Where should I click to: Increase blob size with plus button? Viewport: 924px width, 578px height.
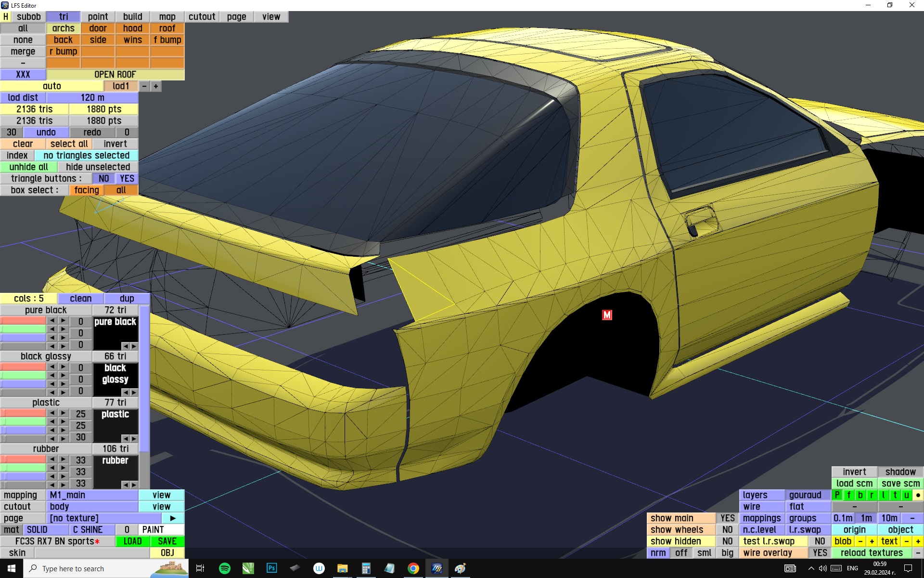872,541
